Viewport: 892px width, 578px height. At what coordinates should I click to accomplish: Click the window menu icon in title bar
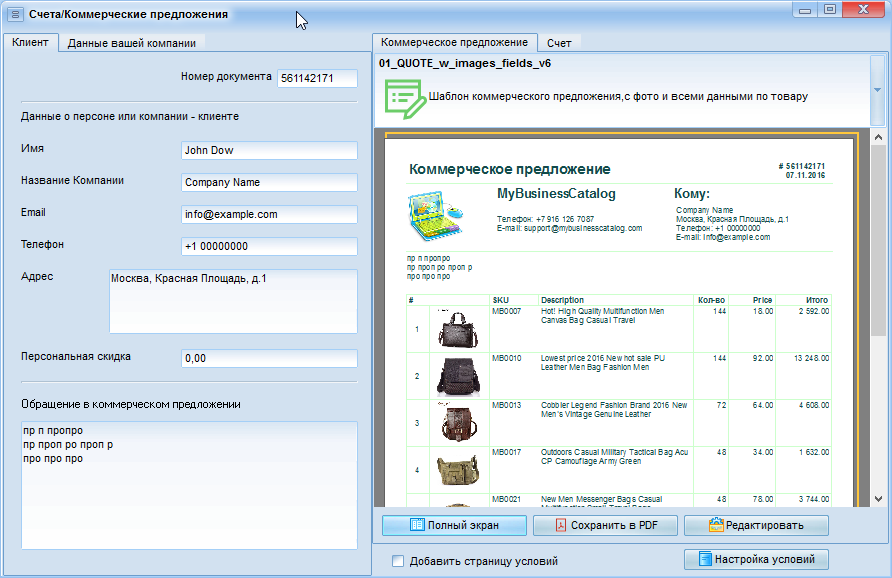[x=15, y=15]
